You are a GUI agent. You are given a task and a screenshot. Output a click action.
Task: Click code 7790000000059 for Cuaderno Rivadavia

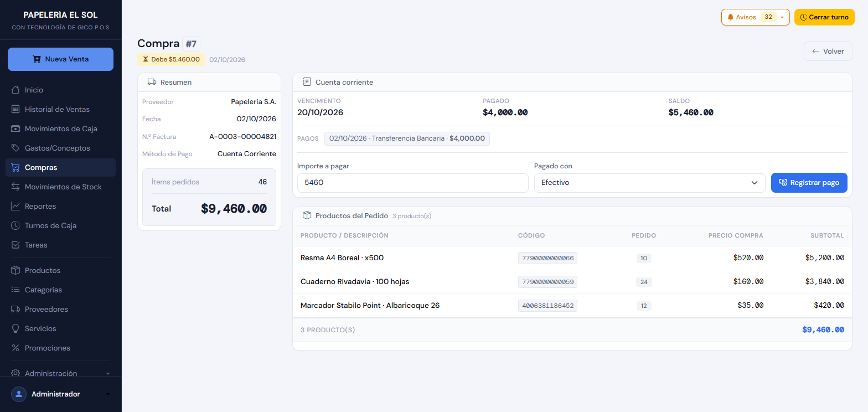pyautogui.click(x=547, y=282)
